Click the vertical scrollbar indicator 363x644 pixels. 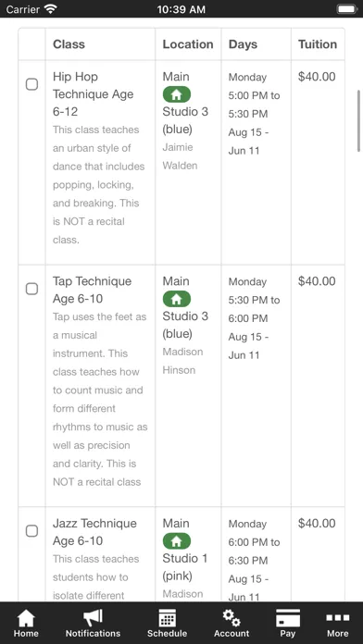[359, 120]
